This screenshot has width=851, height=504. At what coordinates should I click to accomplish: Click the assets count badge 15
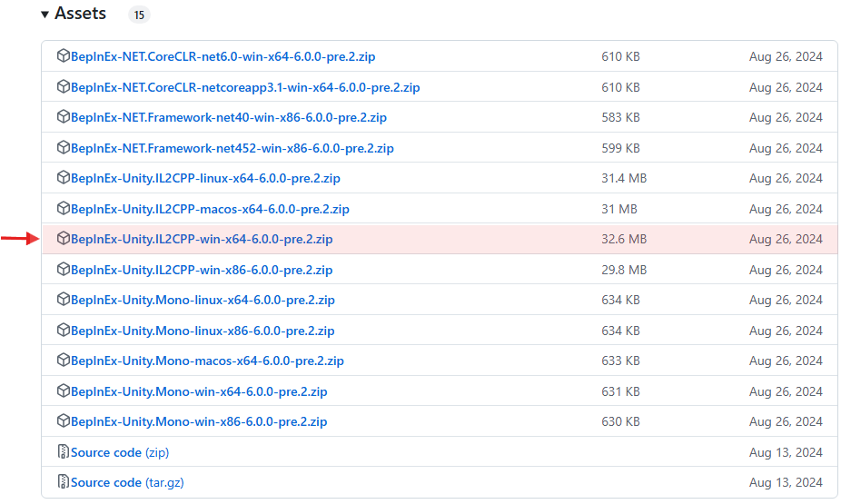tap(140, 15)
